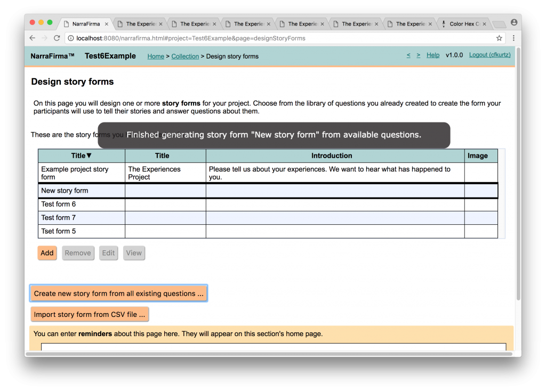Viewport: 546px width, 392px height.
Task: Open the Collection breadcrumb link
Action: (185, 56)
